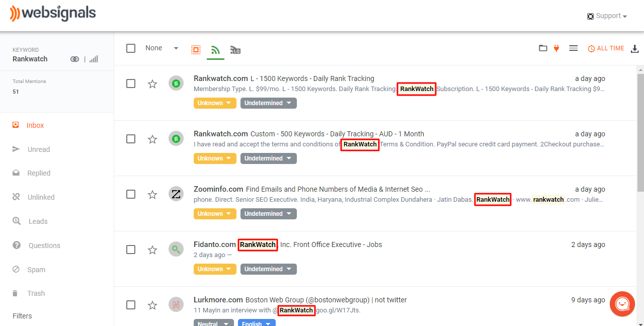This screenshot has height=326, width=644.
Task: Click the '9 days ago' timestamp
Action: point(588,300)
